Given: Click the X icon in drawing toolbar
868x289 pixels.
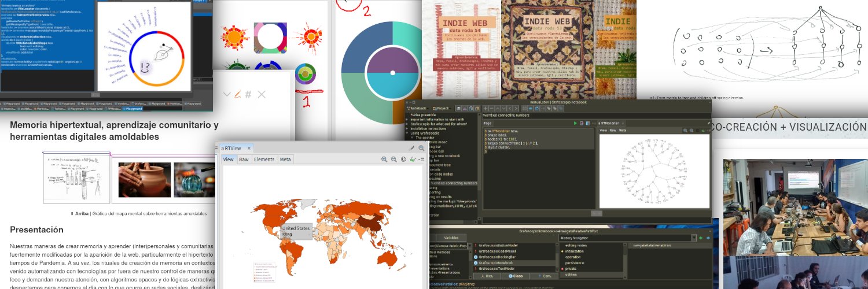Looking at the screenshot, I should coord(262,94).
